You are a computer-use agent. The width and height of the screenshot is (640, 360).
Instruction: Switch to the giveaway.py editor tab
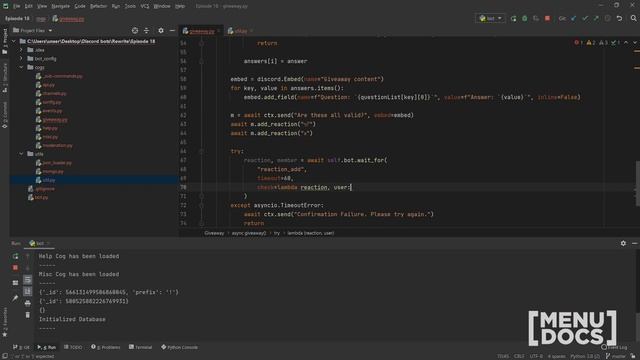point(201,31)
